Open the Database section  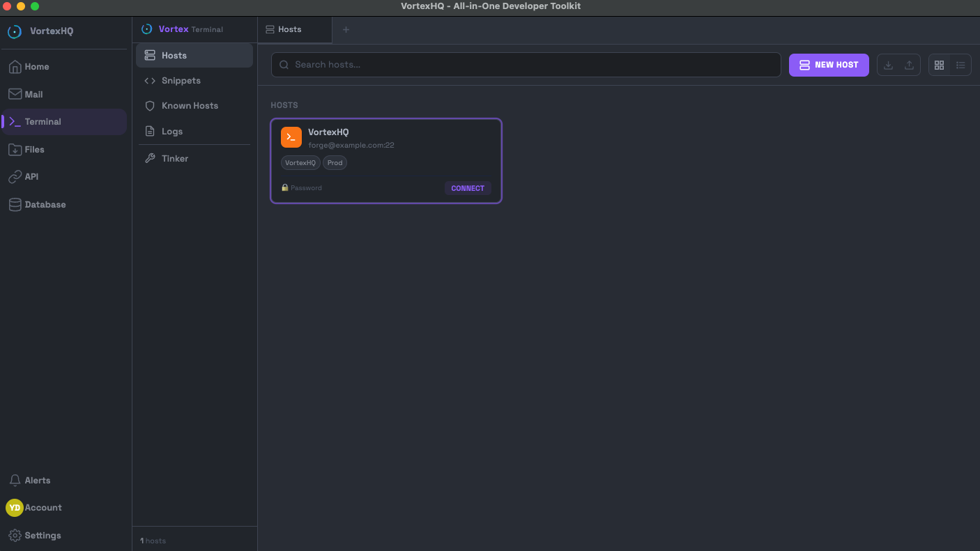43,204
